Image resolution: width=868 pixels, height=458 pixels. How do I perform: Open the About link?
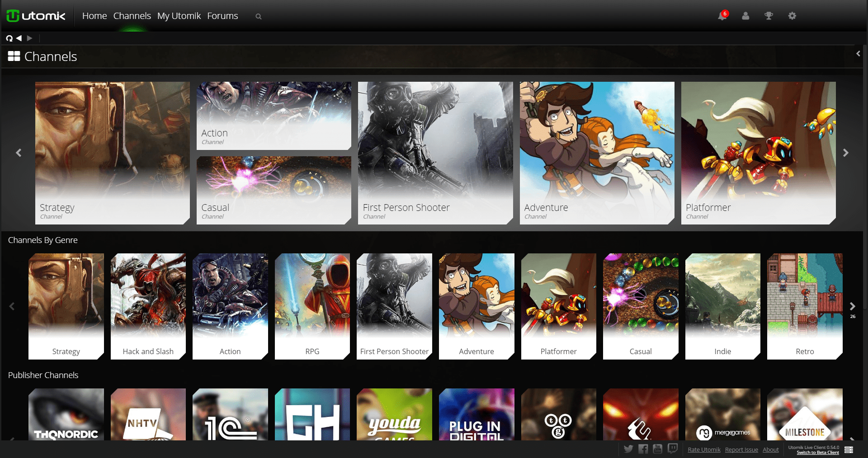(x=771, y=450)
